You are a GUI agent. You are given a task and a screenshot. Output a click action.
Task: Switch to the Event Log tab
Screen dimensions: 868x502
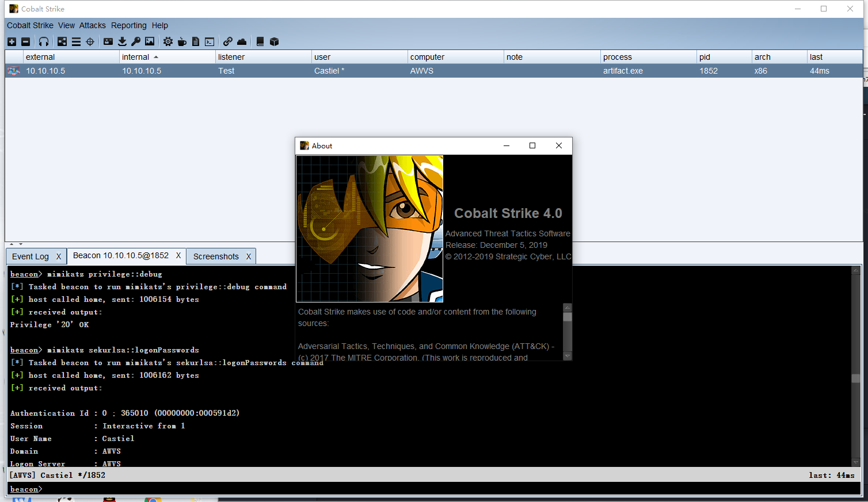[31, 256]
